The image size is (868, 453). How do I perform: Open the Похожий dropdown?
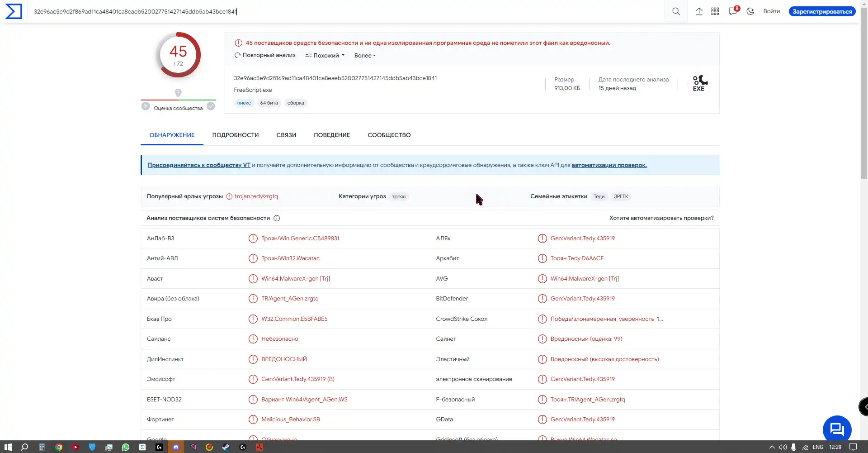click(x=325, y=55)
